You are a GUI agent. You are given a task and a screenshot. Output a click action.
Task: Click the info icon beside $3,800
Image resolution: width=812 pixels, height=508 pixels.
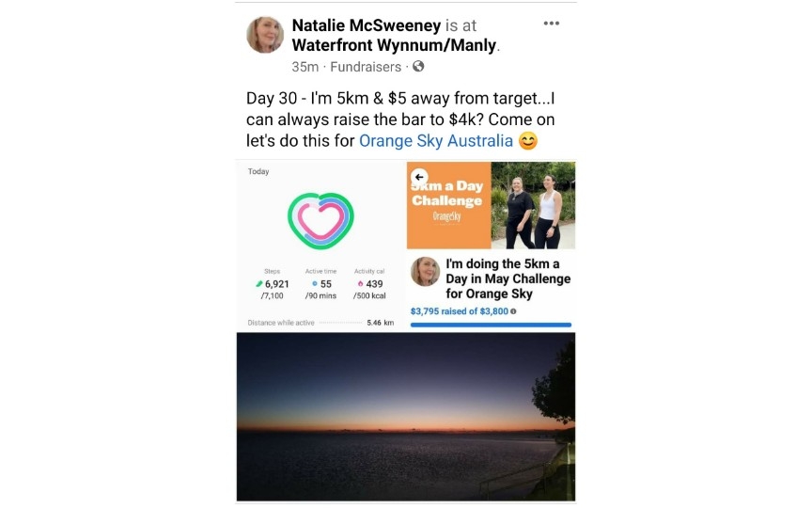pos(513,311)
